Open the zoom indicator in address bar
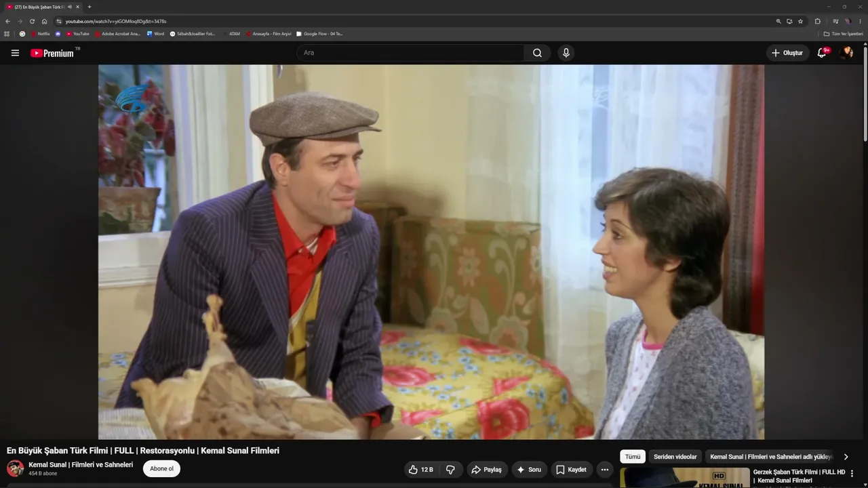868x488 pixels. pyautogui.click(x=778, y=21)
